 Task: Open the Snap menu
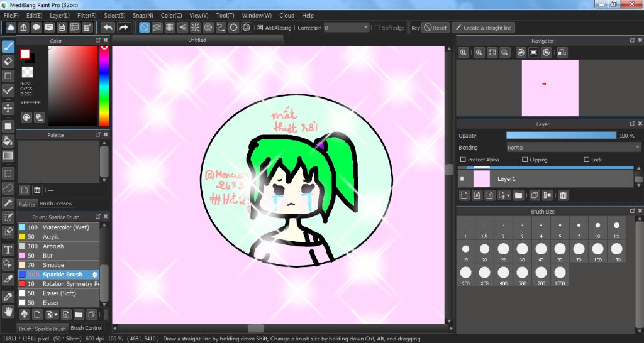(143, 16)
